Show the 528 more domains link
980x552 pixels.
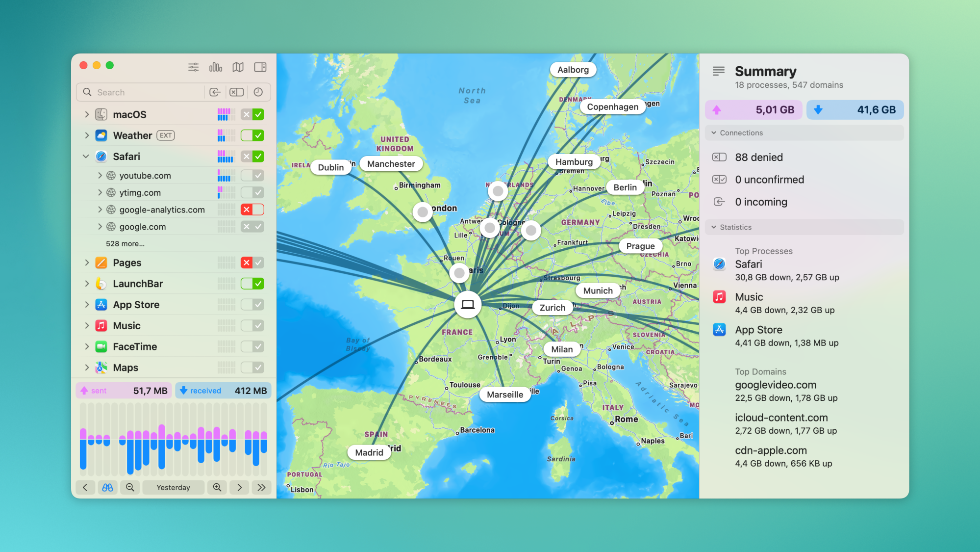coord(125,244)
